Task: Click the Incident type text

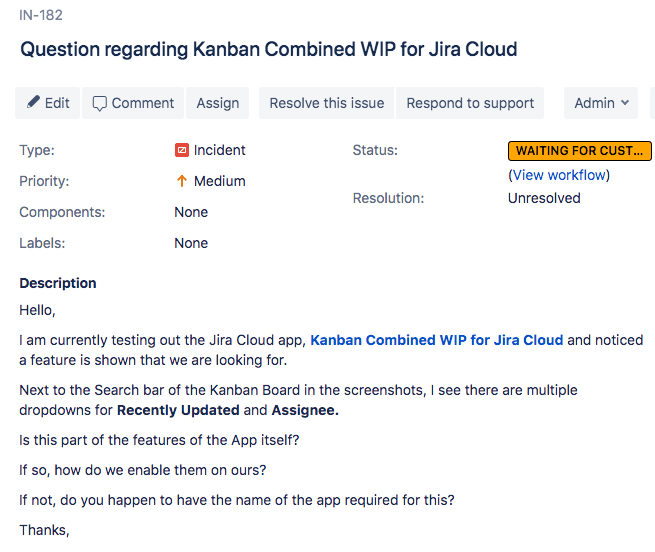Action: (219, 151)
